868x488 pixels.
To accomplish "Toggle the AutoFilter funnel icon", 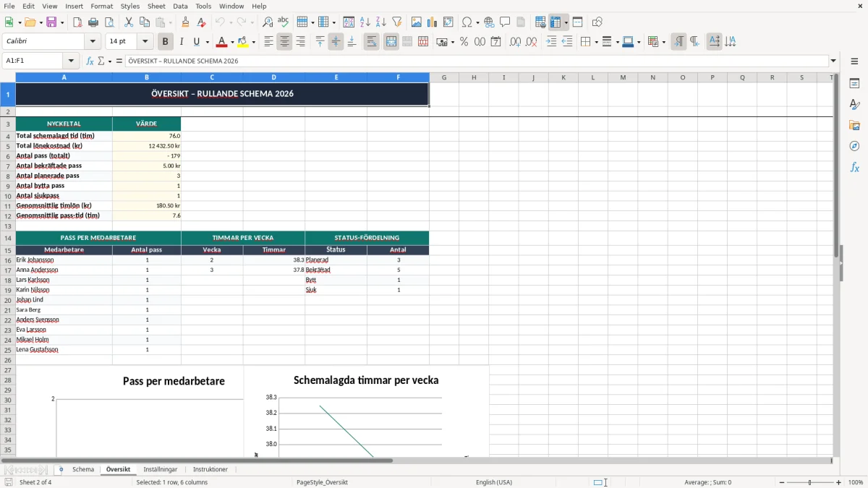I will pos(397,22).
